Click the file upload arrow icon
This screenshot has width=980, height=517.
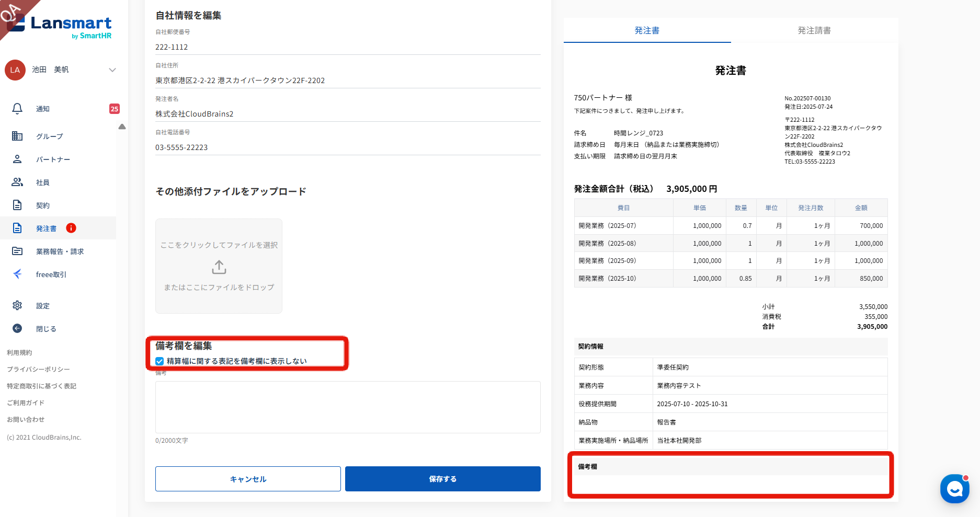point(219,267)
